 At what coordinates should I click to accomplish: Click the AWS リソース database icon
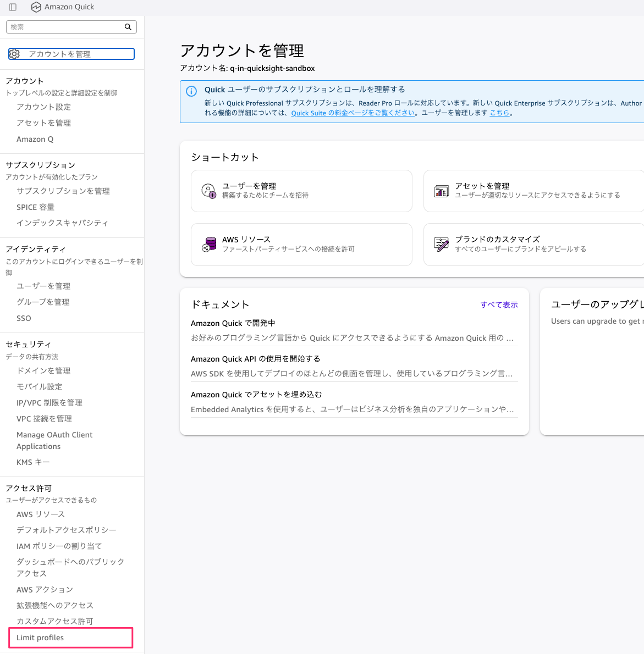tap(208, 245)
